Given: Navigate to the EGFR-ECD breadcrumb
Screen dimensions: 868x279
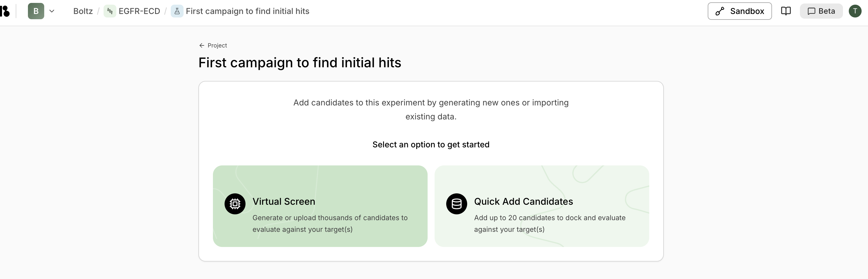Looking at the screenshot, I should tap(139, 11).
